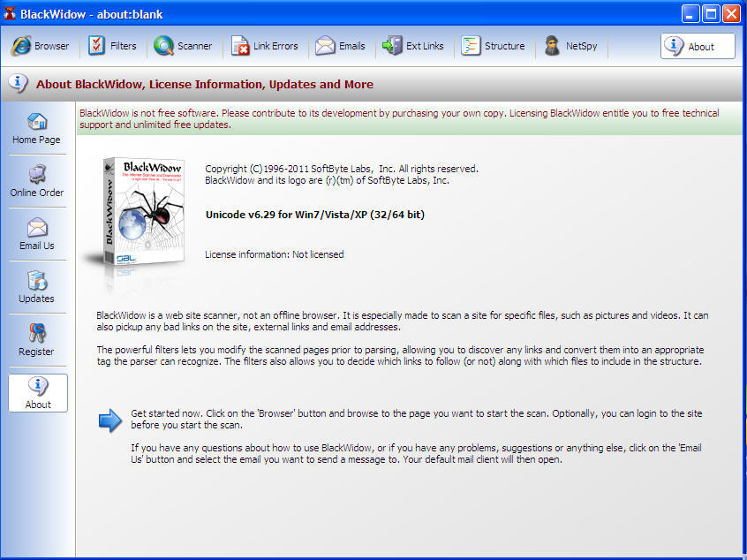
Task: Open the Register option
Action: click(37, 340)
